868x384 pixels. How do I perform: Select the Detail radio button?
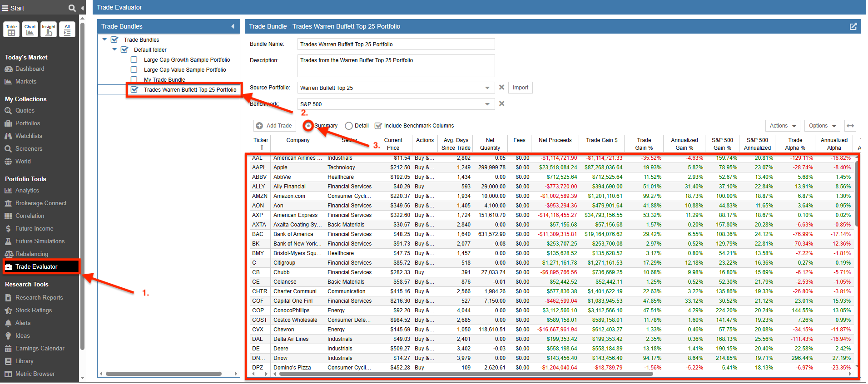pyautogui.click(x=349, y=126)
